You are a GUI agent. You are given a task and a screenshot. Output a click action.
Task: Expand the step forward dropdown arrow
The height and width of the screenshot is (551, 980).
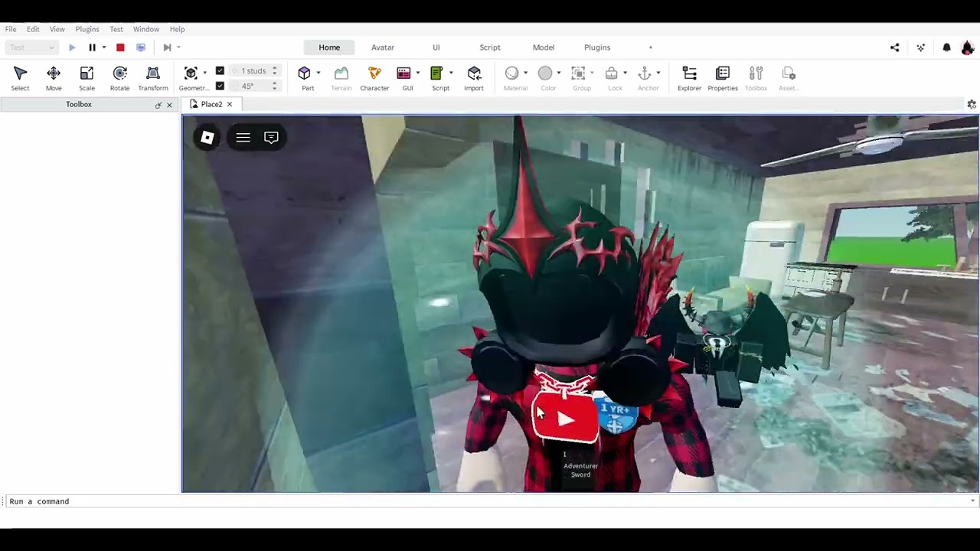178,47
